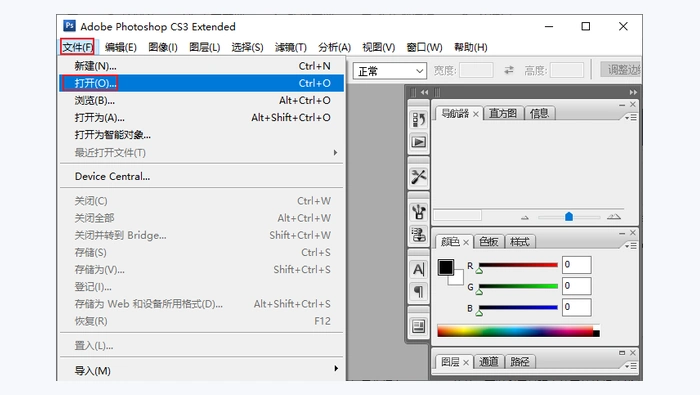Click the R value input field
This screenshot has width=700, height=395.
click(x=576, y=265)
